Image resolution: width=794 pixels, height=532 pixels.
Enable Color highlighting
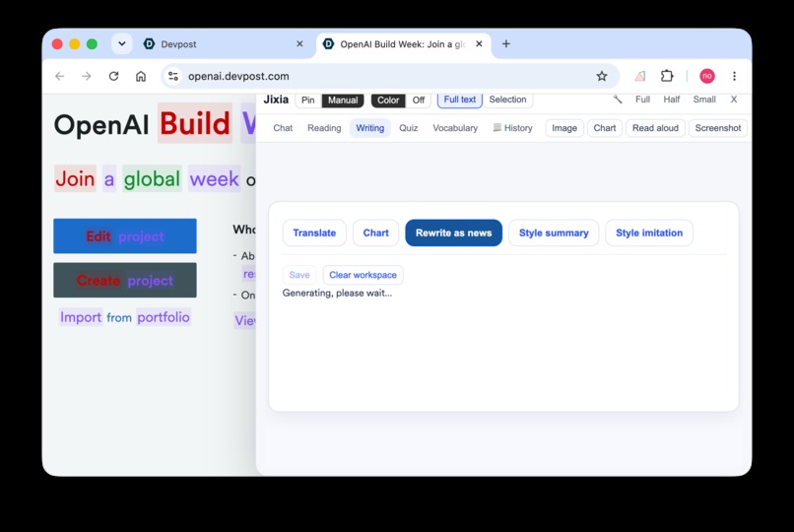[388, 100]
